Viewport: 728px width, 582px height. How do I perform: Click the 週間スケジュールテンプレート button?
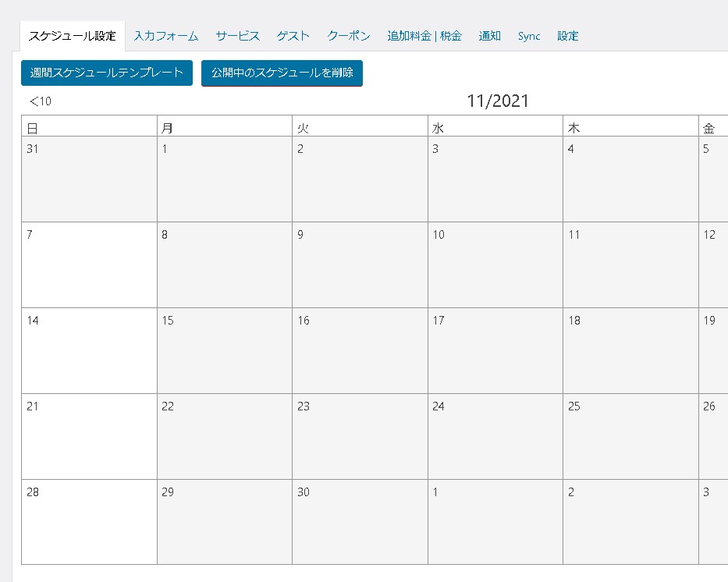coord(107,73)
